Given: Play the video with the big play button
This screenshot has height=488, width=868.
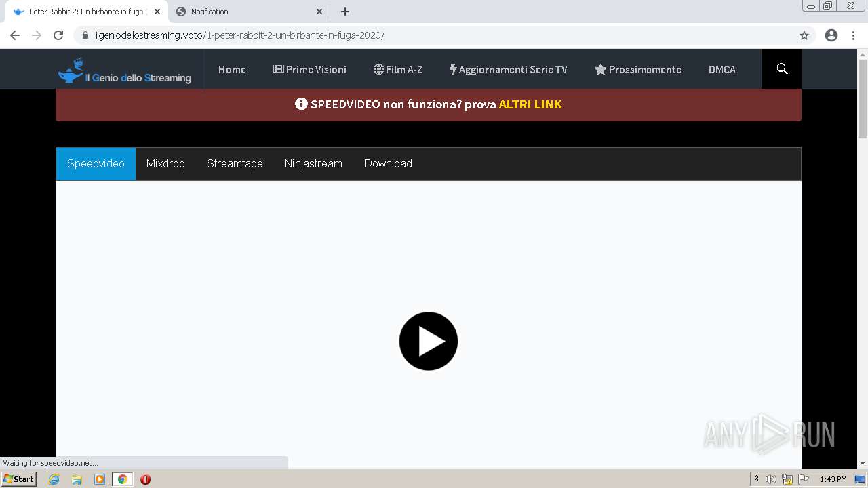Looking at the screenshot, I should click(429, 341).
